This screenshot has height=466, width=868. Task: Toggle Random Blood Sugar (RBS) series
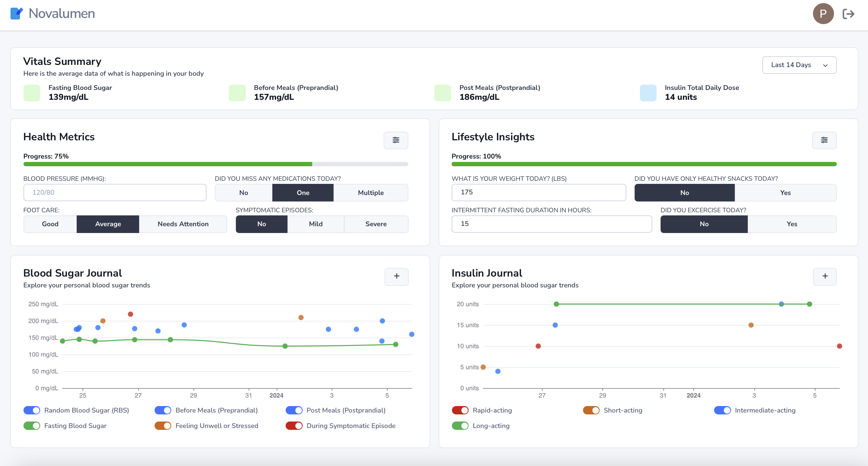[32, 410]
